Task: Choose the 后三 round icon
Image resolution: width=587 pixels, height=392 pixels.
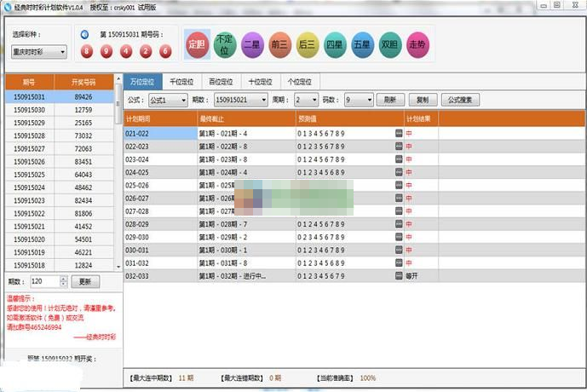Action: click(x=308, y=44)
